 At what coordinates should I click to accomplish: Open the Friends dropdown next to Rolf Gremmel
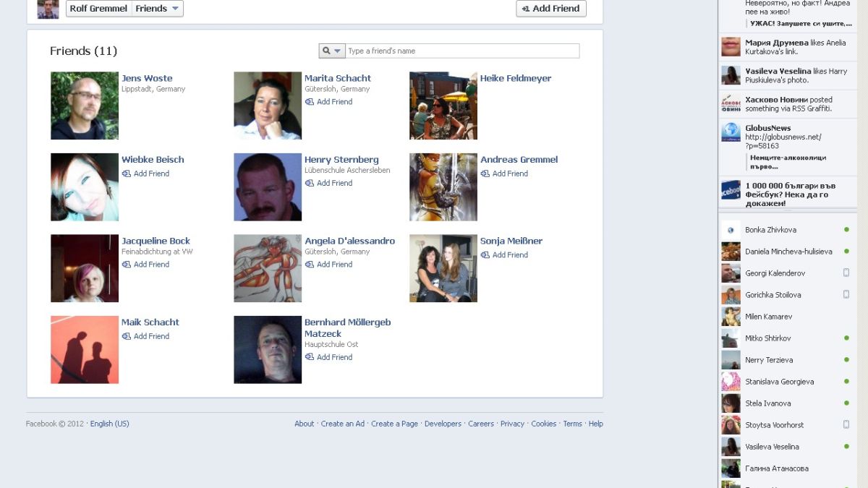pyautogui.click(x=157, y=9)
